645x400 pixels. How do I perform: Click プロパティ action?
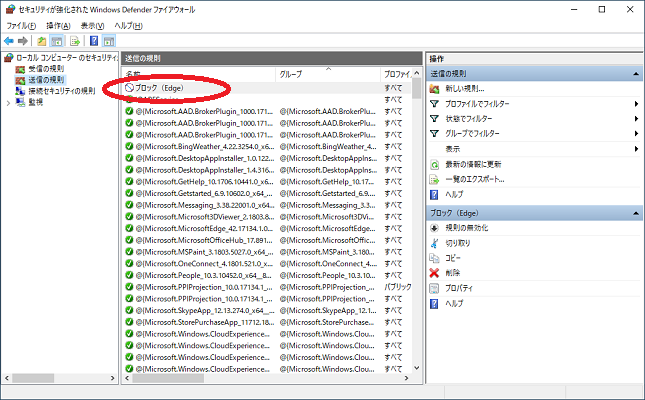click(459, 288)
